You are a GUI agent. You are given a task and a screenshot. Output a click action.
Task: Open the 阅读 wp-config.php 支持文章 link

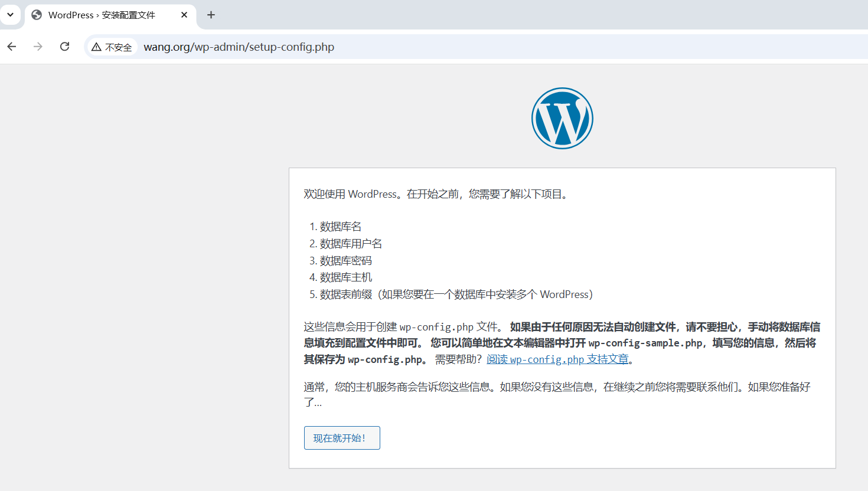pyautogui.click(x=557, y=359)
